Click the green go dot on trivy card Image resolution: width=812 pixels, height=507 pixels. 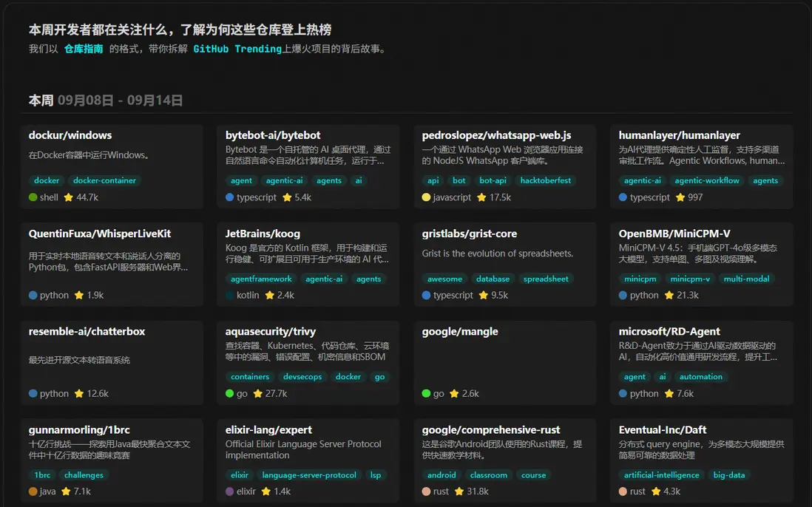point(230,393)
